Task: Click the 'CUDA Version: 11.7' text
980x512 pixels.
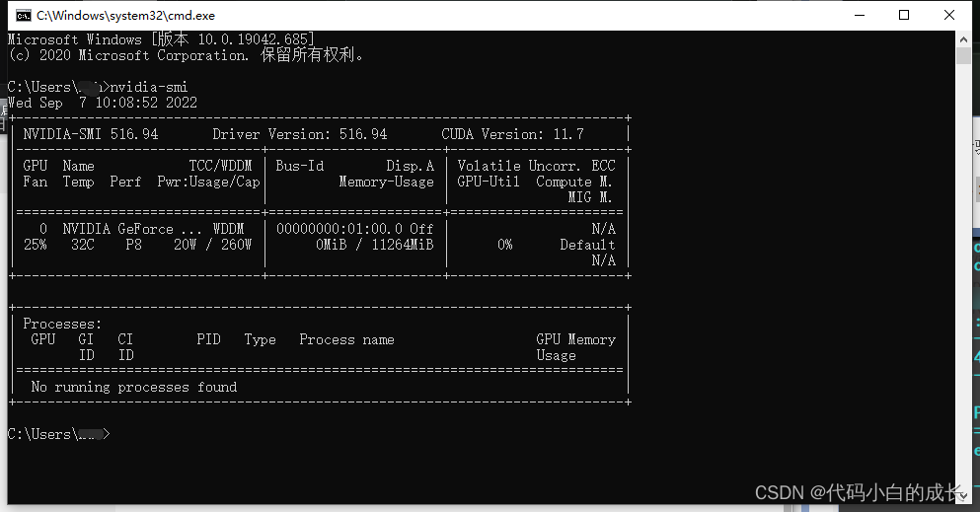Action: [512, 134]
